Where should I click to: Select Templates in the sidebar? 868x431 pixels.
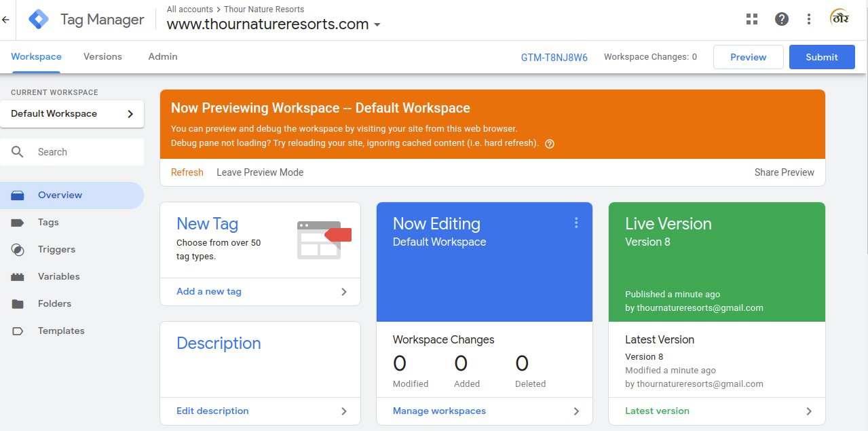[72, 331]
